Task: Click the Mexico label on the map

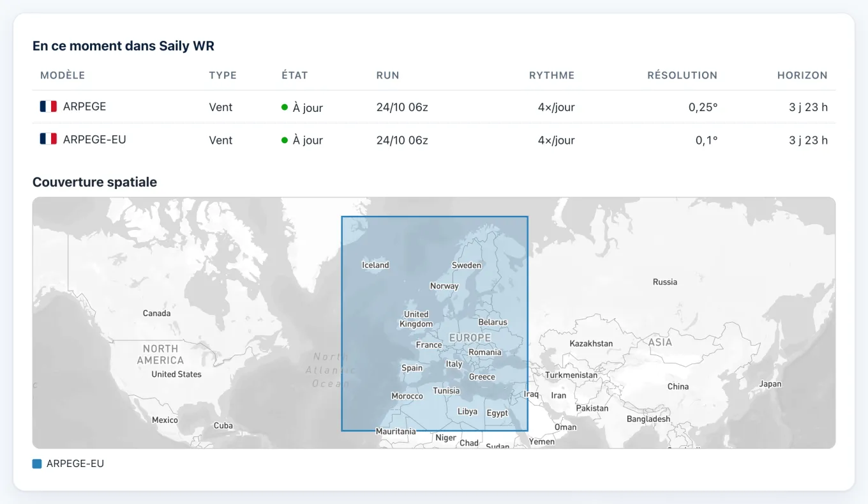Action: pyautogui.click(x=165, y=420)
